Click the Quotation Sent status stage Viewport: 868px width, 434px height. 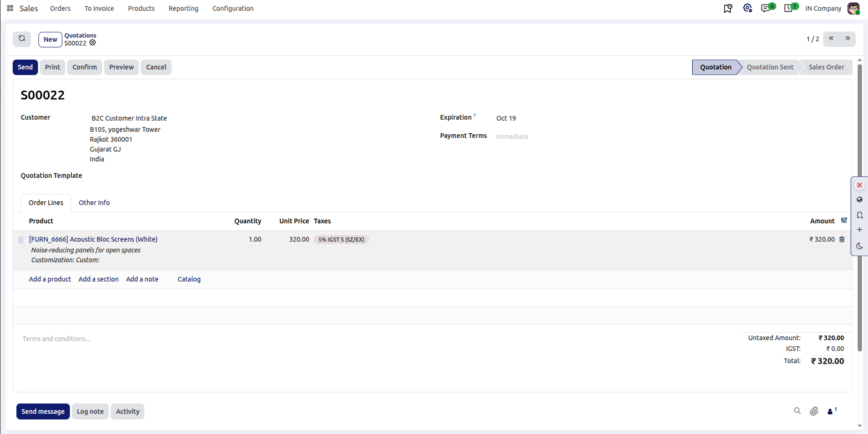point(770,67)
